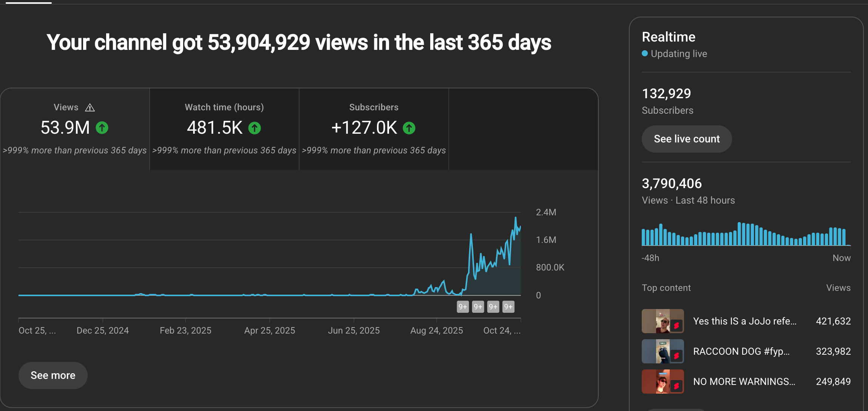
Task: Click the third 9+ video marker badge
Action: coord(493,307)
